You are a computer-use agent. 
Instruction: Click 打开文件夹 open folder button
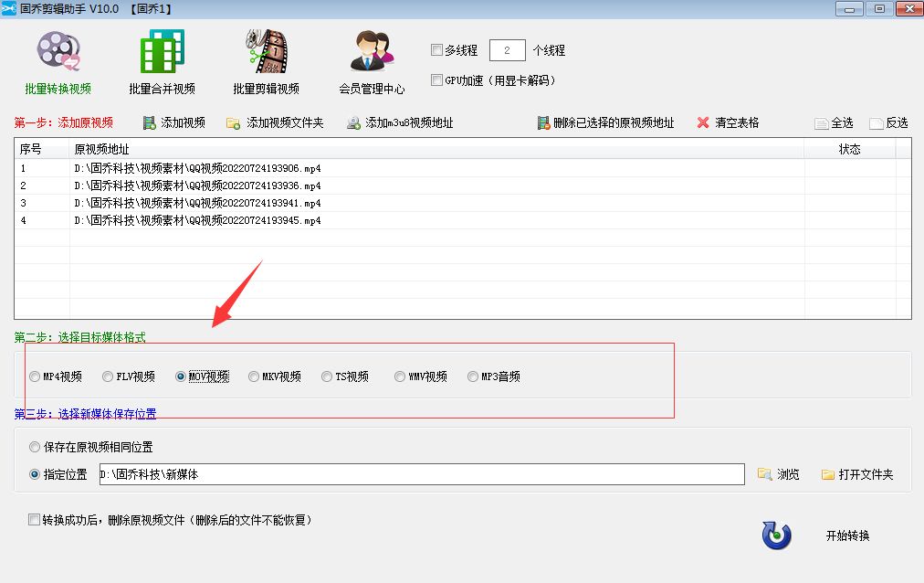857,474
